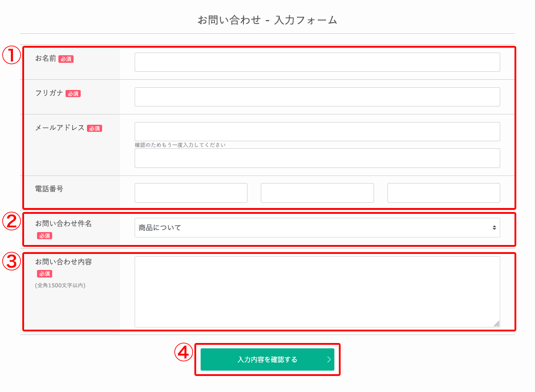Image resolution: width=535 pixels, height=392 pixels.
Task: Select the email confirmation input field
Action: point(317,158)
